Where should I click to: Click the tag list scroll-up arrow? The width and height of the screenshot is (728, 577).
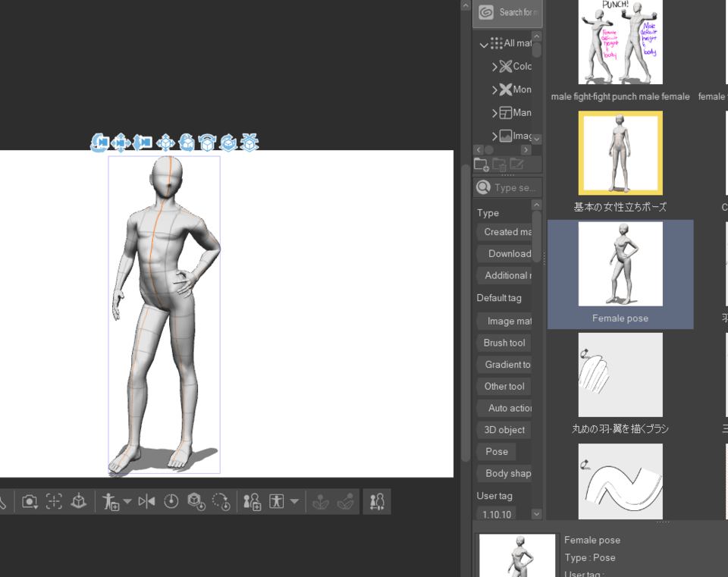click(537, 205)
